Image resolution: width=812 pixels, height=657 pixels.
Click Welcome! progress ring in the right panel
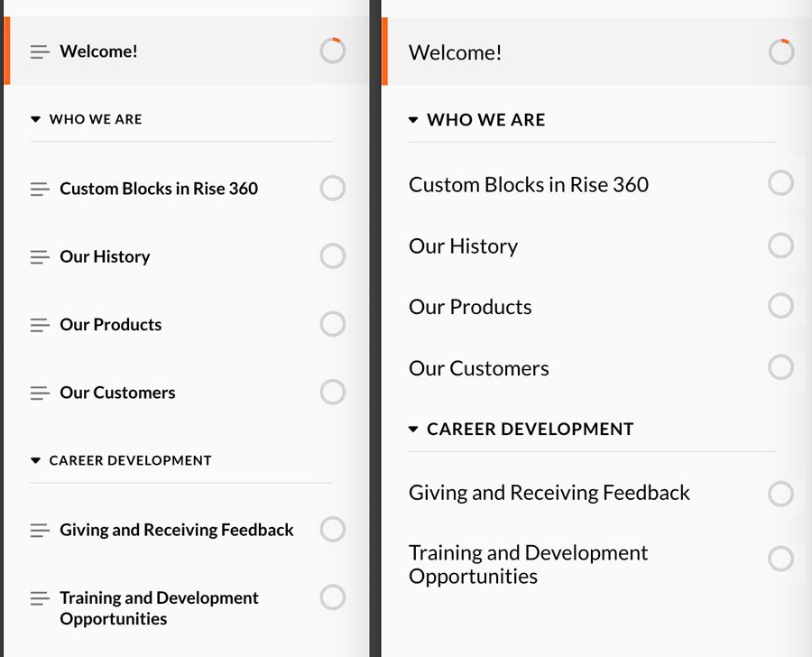[x=780, y=52]
